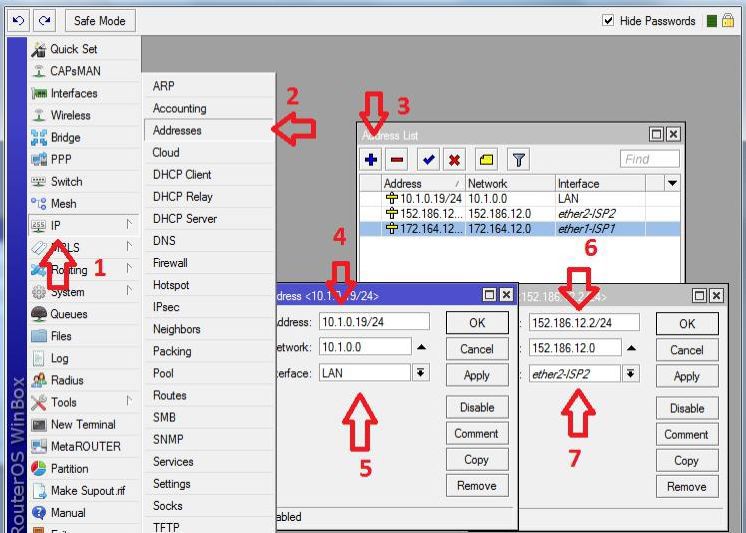Expand the IP menu arrow

(129, 224)
